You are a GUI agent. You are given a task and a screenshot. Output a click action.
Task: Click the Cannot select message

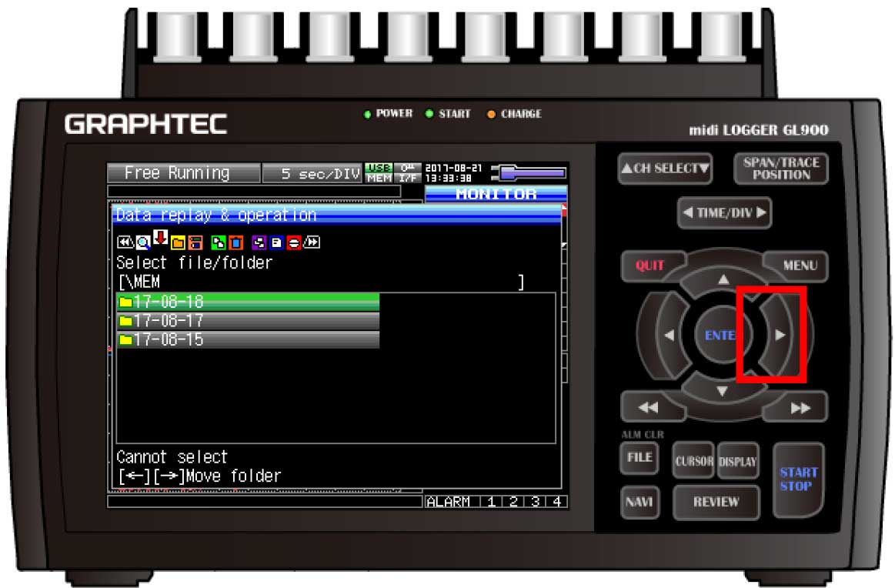pos(172,456)
